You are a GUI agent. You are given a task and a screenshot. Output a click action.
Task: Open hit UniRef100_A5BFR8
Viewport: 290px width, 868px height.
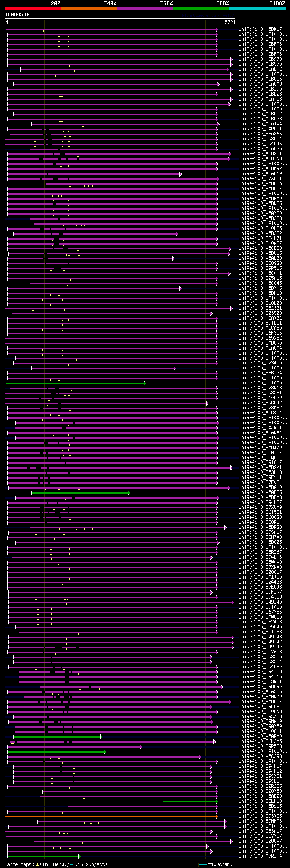point(260,54)
